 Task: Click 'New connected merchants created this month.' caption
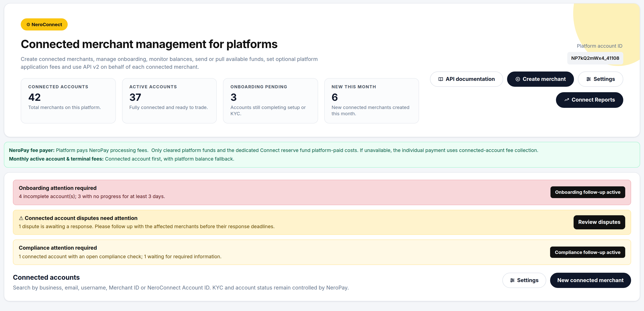(370, 110)
